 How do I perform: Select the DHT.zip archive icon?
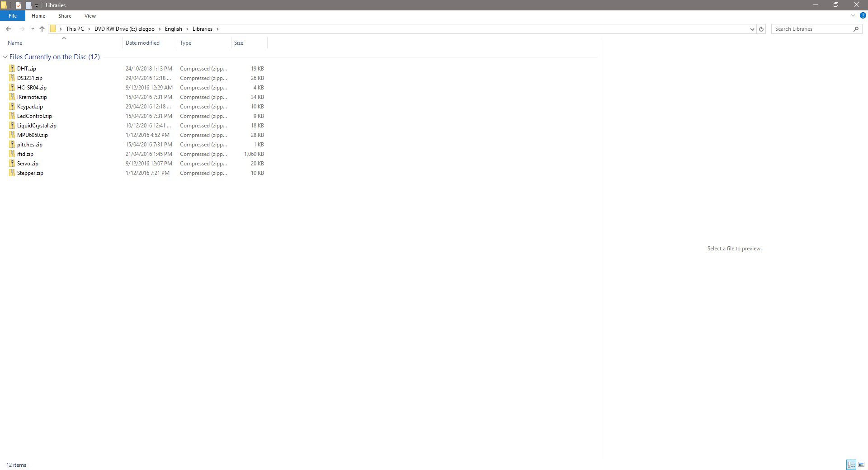(x=12, y=69)
